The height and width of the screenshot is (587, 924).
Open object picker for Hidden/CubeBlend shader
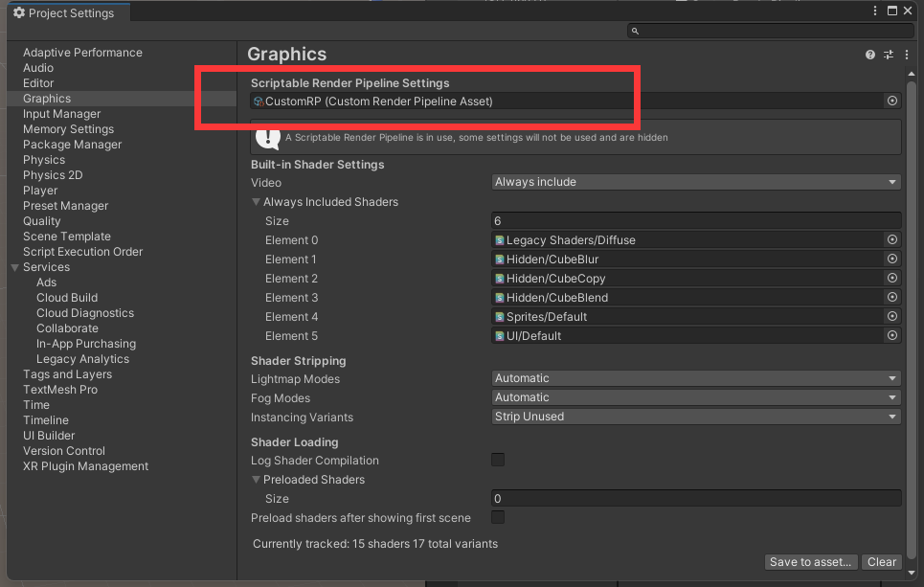coord(892,298)
